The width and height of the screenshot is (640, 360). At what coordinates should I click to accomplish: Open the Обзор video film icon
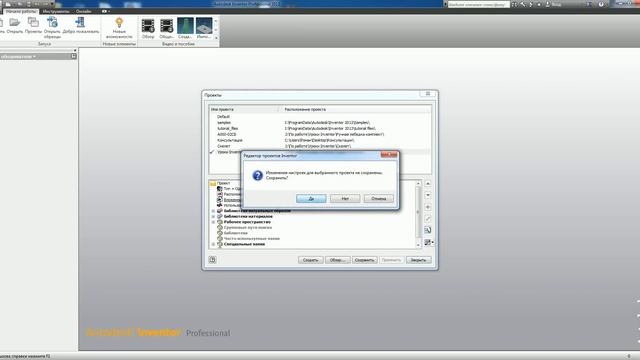[148, 26]
